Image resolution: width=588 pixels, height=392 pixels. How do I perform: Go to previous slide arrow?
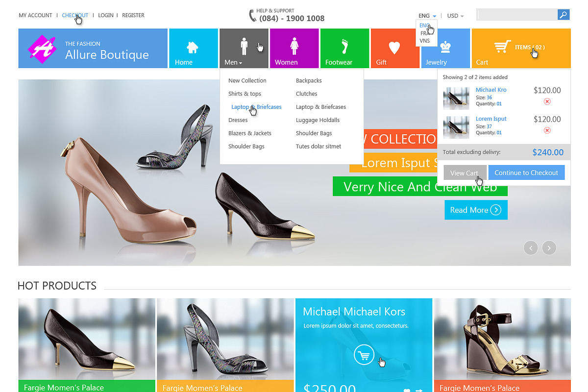coord(531,248)
